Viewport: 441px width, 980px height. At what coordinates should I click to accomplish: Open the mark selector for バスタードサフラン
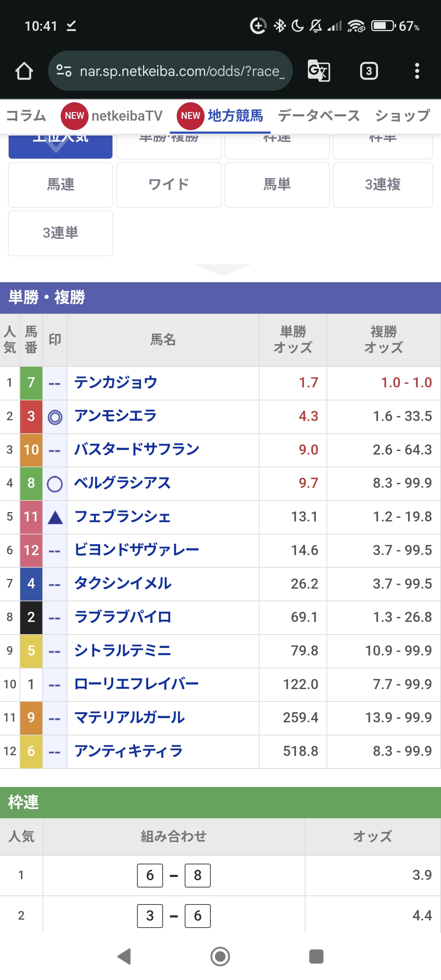[x=55, y=451]
